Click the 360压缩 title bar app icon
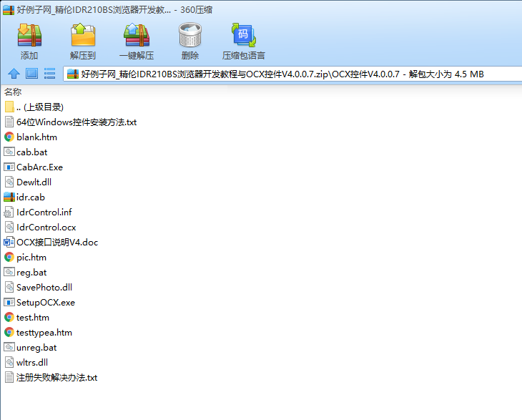This screenshot has width=522, height=420. click(x=9, y=10)
